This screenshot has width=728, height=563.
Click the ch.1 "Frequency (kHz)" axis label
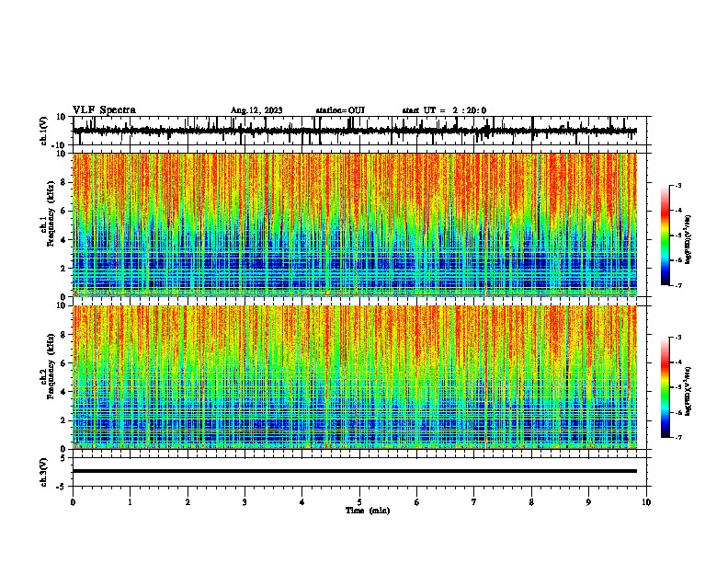coord(51,213)
